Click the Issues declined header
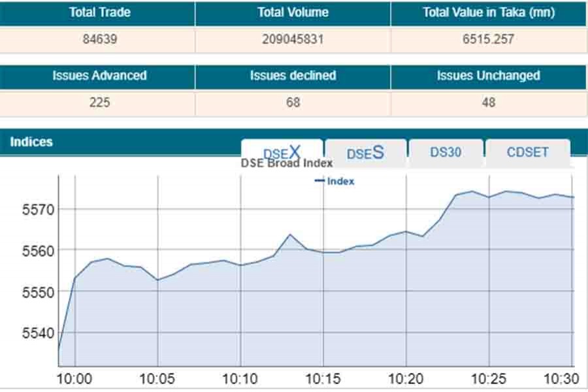 click(293, 76)
